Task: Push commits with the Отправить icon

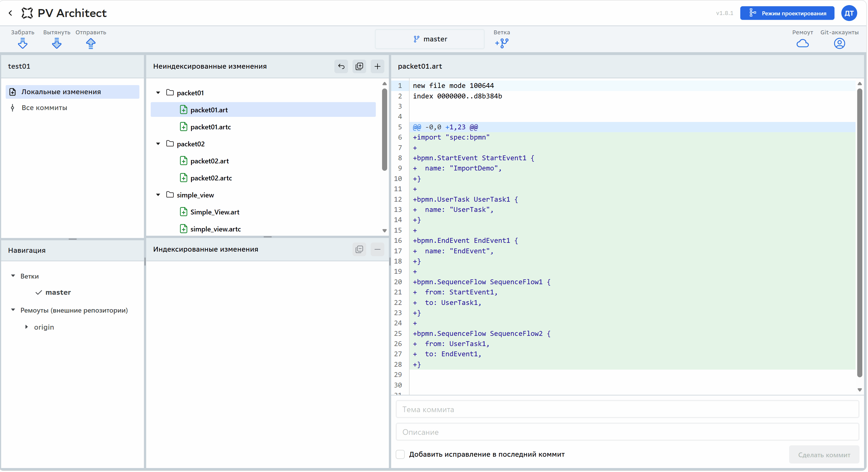Action: 91,43
